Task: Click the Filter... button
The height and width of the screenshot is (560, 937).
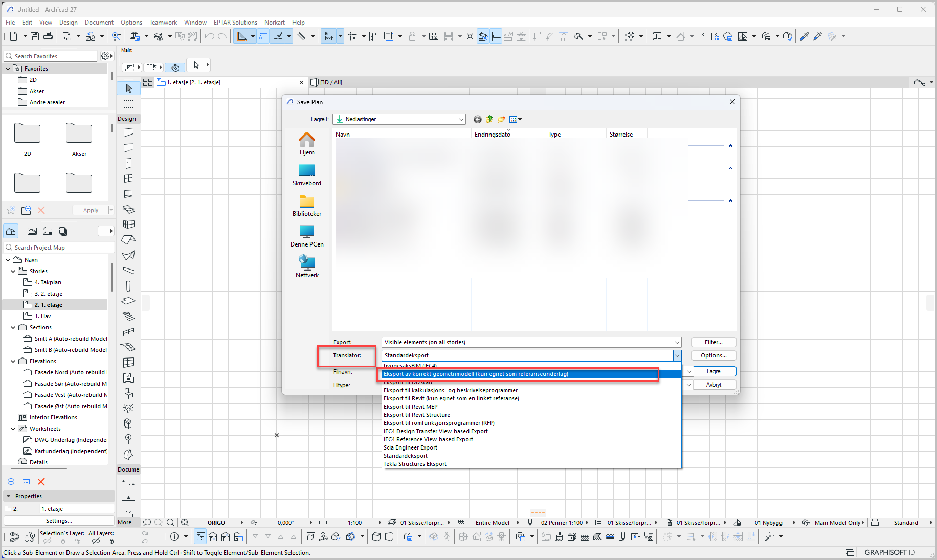Action: coord(713,342)
